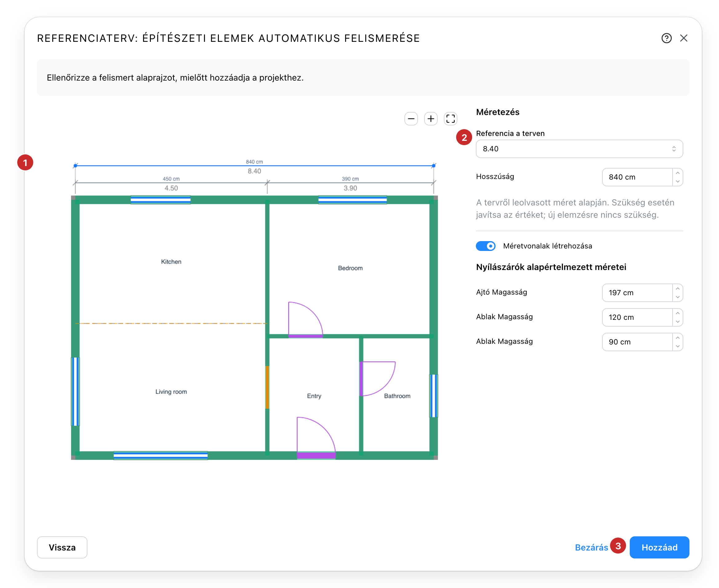The width and height of the screenshot is (719, 588).
Task: Click the Hozzáad button
Action: 659,547
